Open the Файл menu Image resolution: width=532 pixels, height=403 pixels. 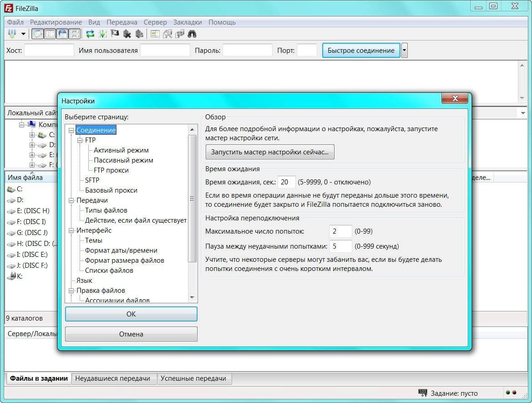click(15, 22)
